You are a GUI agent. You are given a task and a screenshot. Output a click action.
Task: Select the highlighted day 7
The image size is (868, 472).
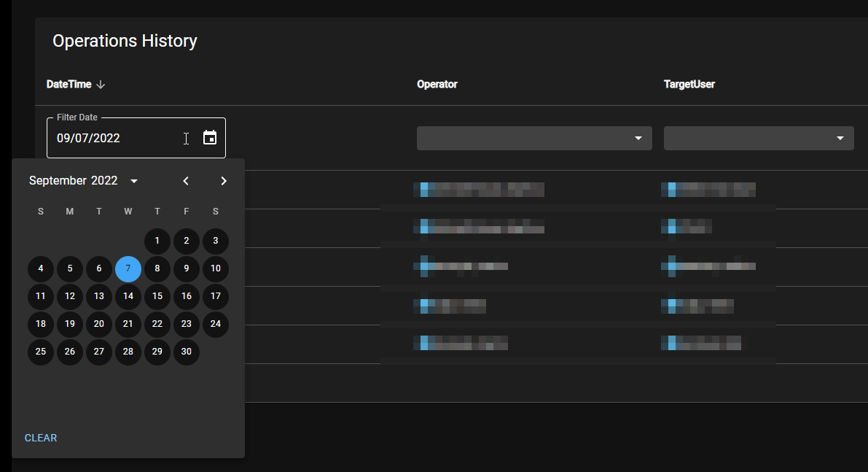(x=128, y=268)
